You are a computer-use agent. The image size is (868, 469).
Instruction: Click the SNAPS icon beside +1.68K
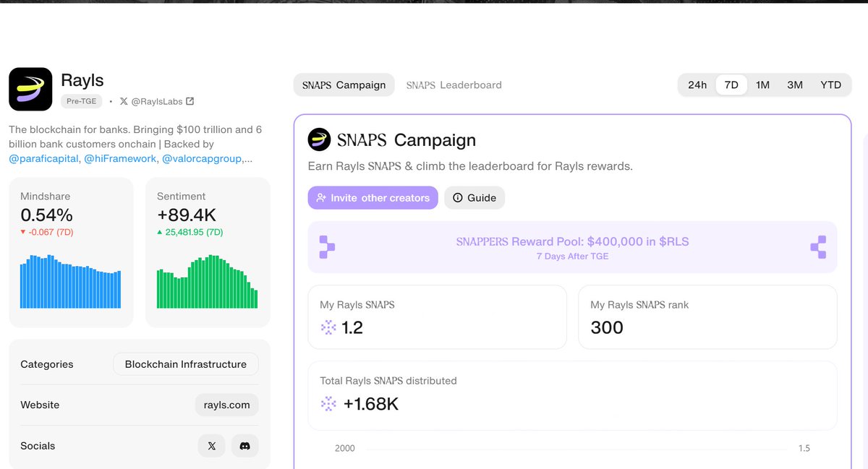tap(328, 404)
